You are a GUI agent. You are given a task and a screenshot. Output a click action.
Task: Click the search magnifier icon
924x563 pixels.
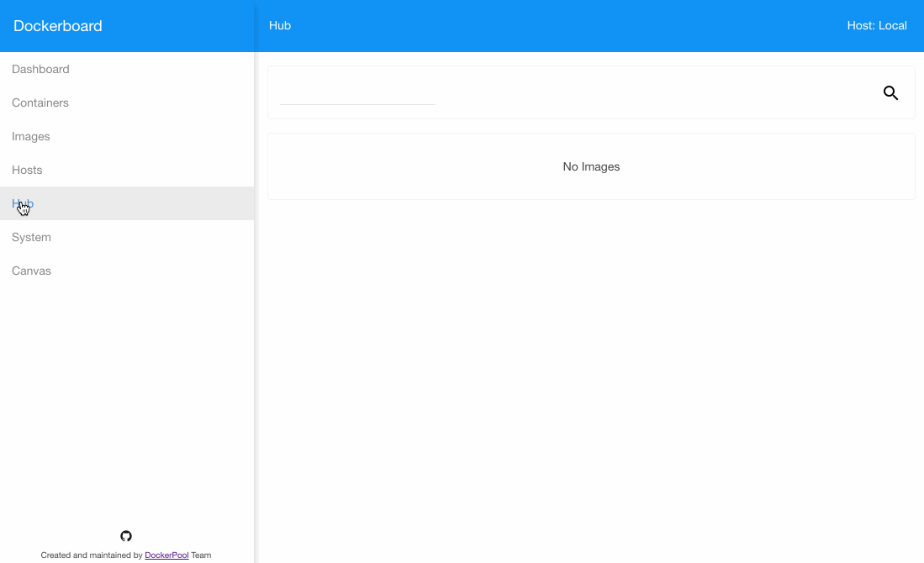coord(890,92)
